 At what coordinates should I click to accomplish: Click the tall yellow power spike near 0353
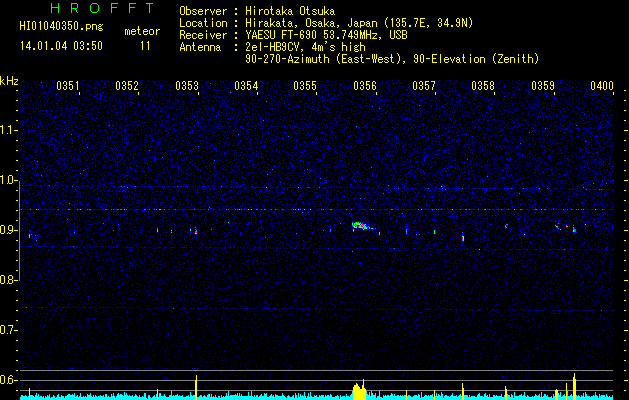[x=196, y=387]
